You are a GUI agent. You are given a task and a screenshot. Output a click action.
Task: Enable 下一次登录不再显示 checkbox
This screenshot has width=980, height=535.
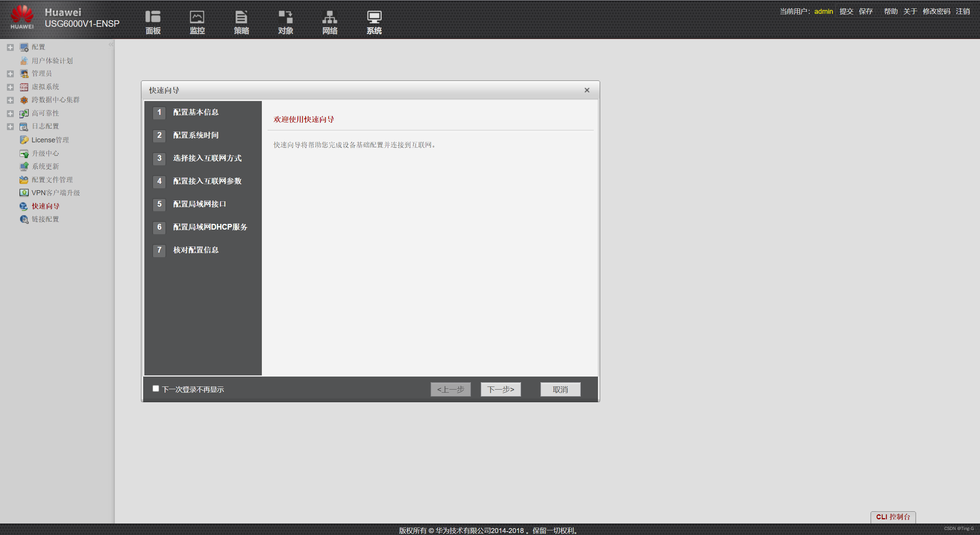[156, 388]
